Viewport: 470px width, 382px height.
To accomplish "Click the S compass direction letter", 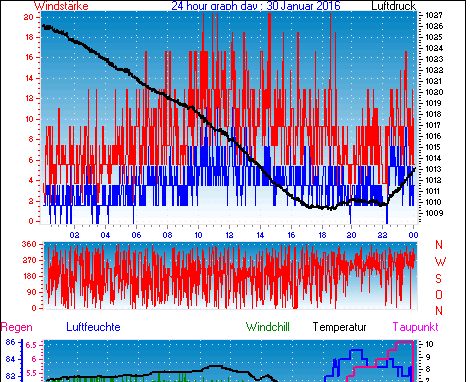I will coord(439,278).
